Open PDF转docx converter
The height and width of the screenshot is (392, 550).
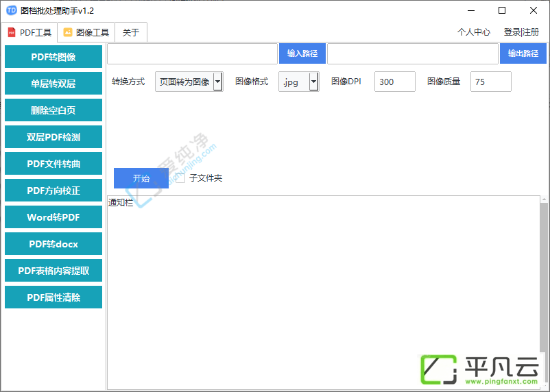tap(53, 244)
